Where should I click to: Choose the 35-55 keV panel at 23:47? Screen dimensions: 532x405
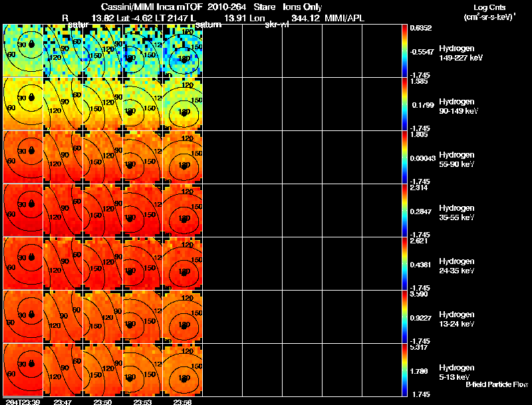[63, 210]
